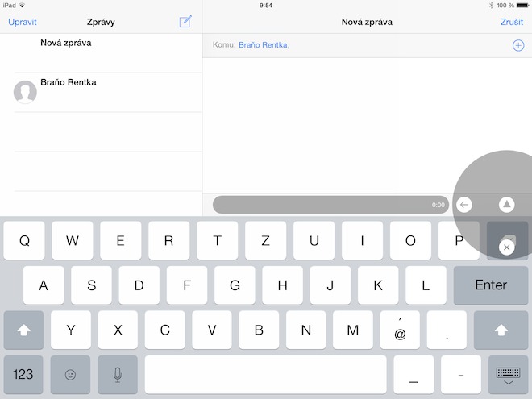Tap the Z key
The image size is (532, 399).
coord(266,240)
